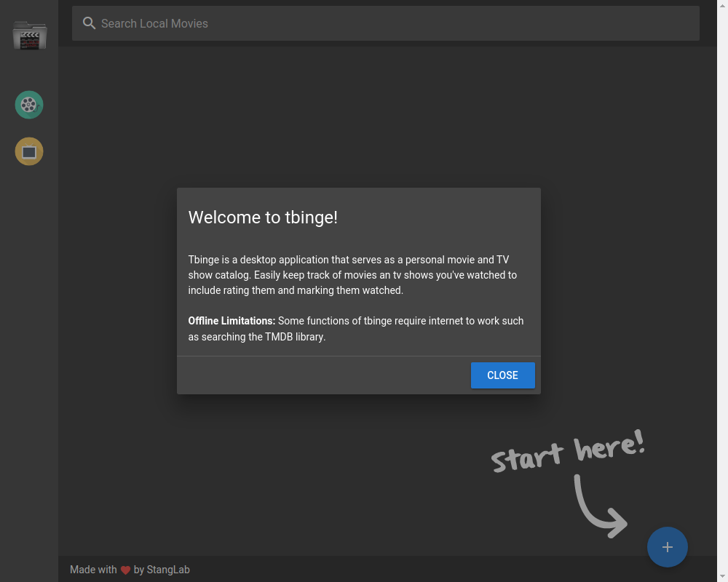The height and width of the screenshot is (582, 728).
Task: Close the Welcome to tbinge dialog
Action: (503, 375)
